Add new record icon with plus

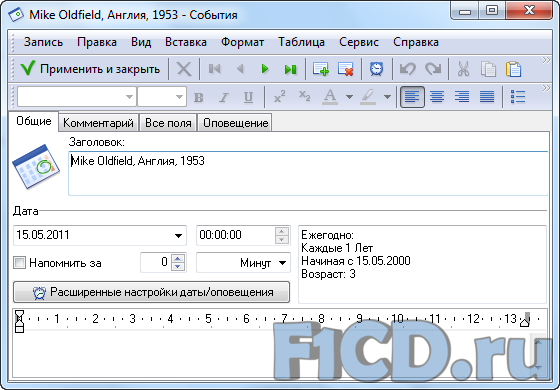coord(320,69)
